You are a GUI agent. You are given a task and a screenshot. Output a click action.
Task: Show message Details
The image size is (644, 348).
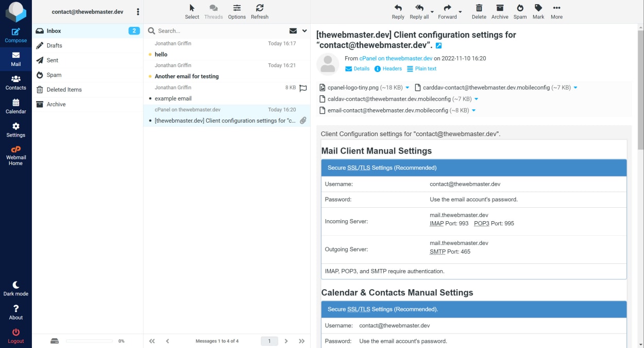pos(357,69)
